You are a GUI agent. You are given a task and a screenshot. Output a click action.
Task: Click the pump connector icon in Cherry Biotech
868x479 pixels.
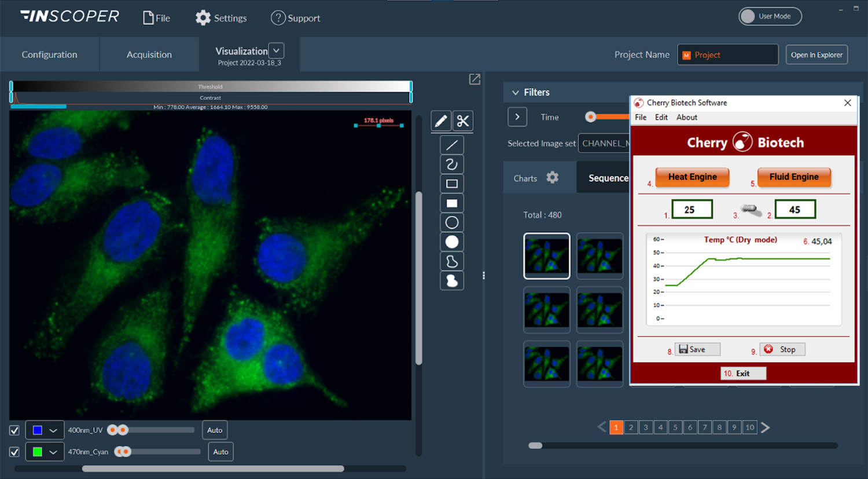(751, 210)
